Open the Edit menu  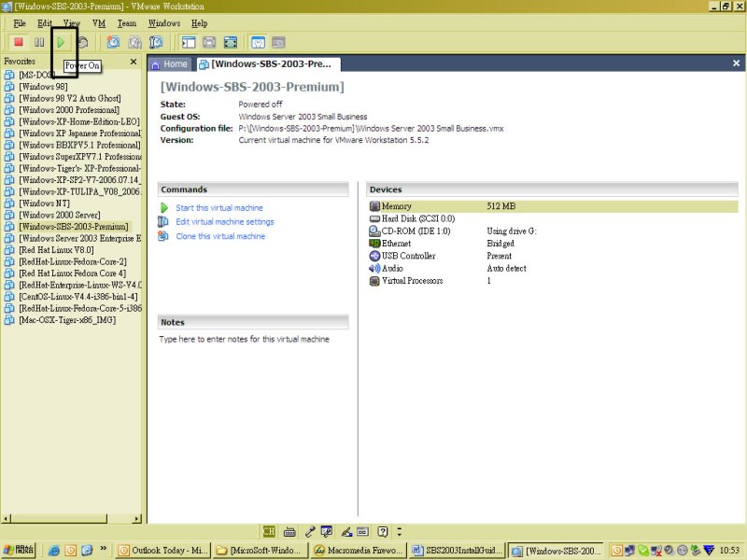pos(44,23)
